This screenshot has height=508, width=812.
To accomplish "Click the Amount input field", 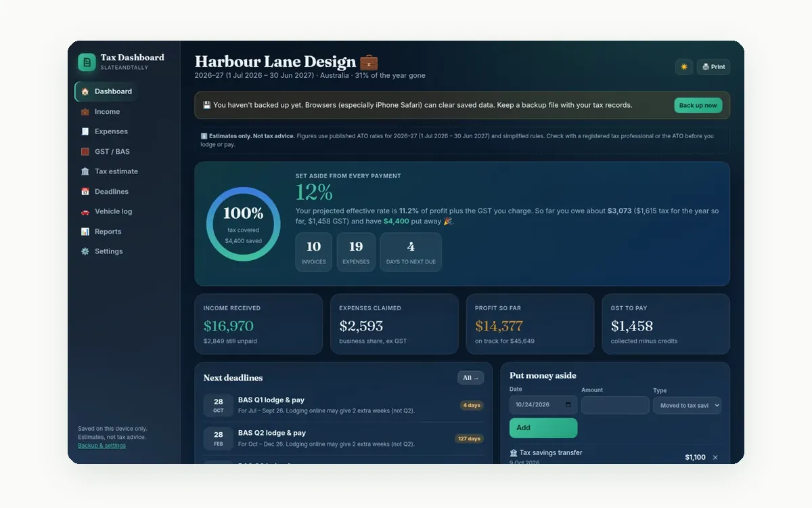I will click(615, 405).
